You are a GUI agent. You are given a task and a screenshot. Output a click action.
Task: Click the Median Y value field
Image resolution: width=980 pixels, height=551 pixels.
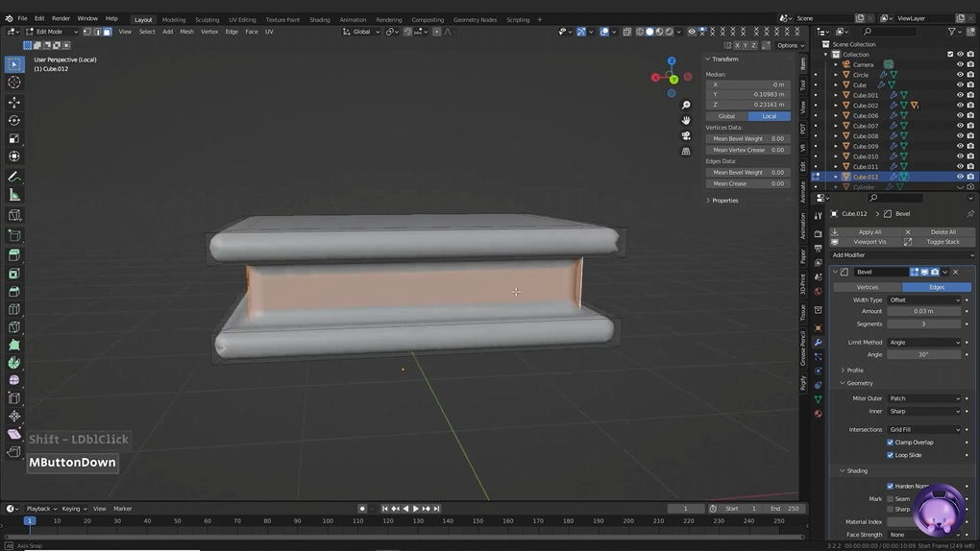click(x=748, y=94)
